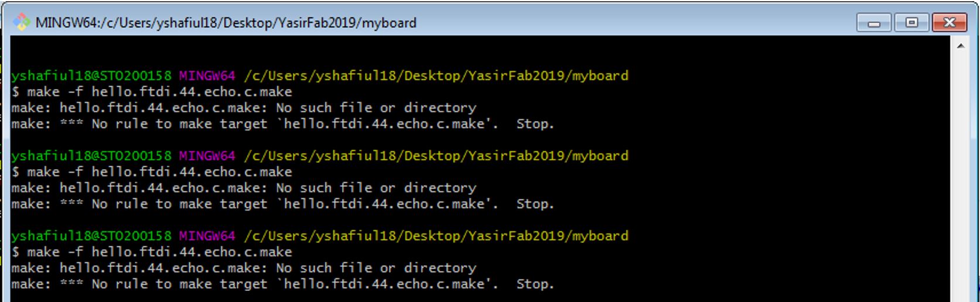This screenshot has height=302, width=980.
Task: Click the third yshafiul18@STO200158 prompt line
Action: pyautogui.click(x=320, y=236)
